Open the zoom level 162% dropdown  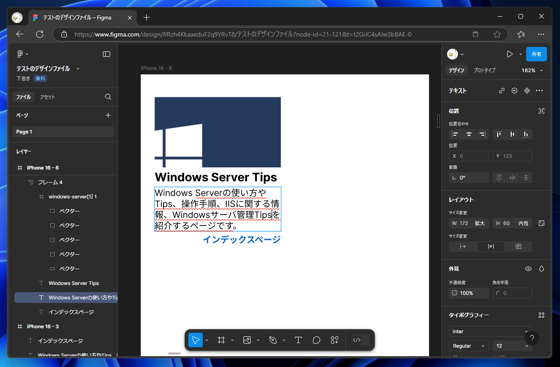coord(532,70)
